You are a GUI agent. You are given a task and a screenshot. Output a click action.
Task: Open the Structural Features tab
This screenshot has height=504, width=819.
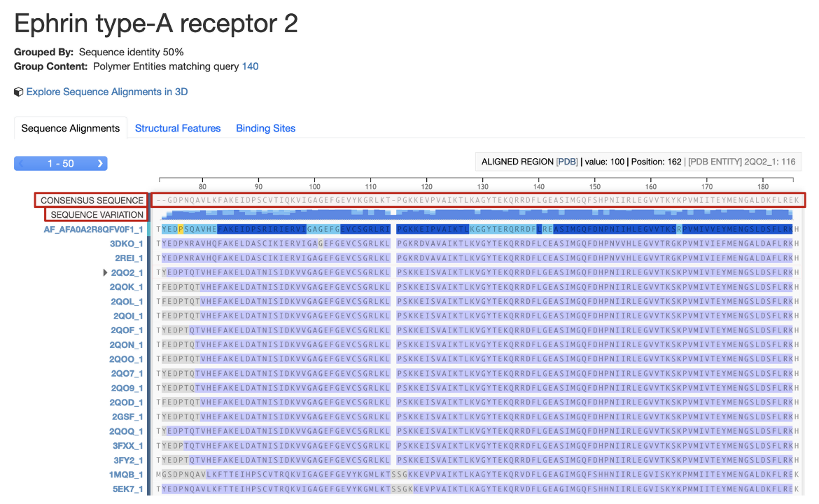(178, 129)
